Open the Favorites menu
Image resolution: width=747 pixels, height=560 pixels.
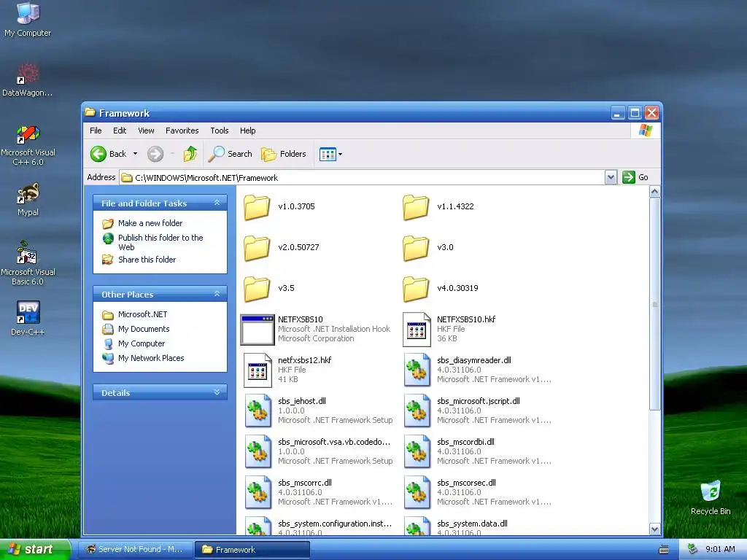pyautogui.click(x=182, y=131)
